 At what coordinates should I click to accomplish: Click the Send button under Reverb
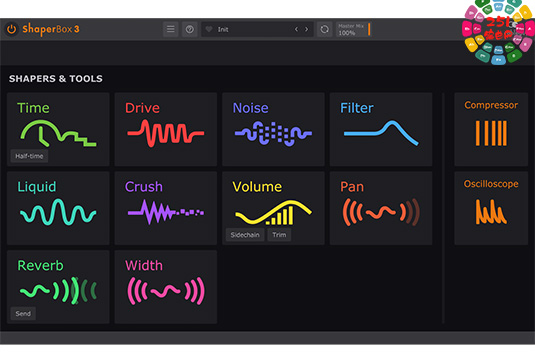tap(23, 314)
